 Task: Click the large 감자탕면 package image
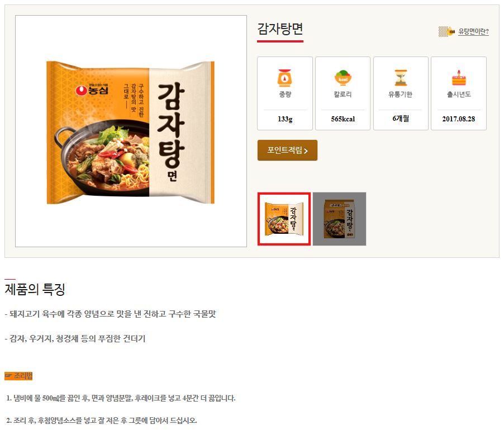coord(131,132)
